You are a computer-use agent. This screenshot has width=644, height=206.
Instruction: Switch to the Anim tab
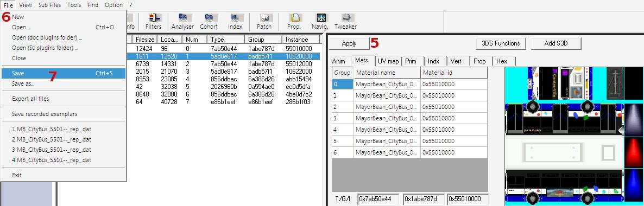pos(338,61)
